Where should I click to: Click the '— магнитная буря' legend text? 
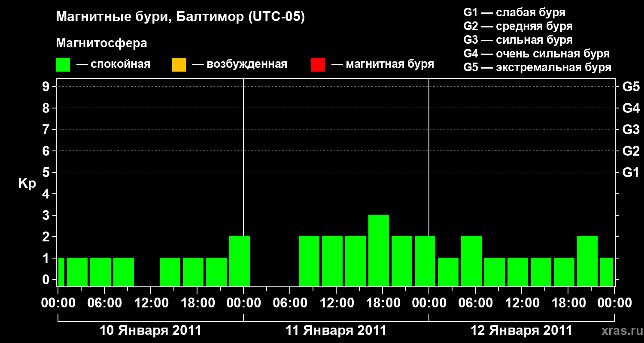click(383, 65)
